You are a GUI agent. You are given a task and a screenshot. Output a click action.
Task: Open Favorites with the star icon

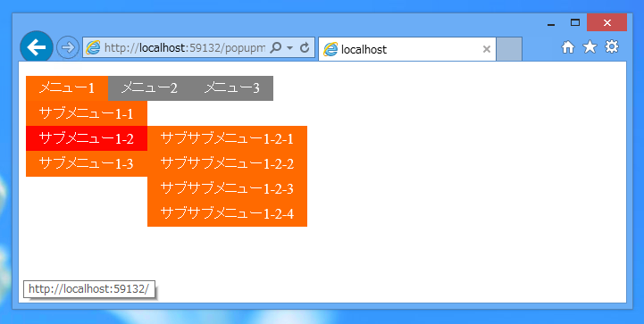[x=590, y=46]
